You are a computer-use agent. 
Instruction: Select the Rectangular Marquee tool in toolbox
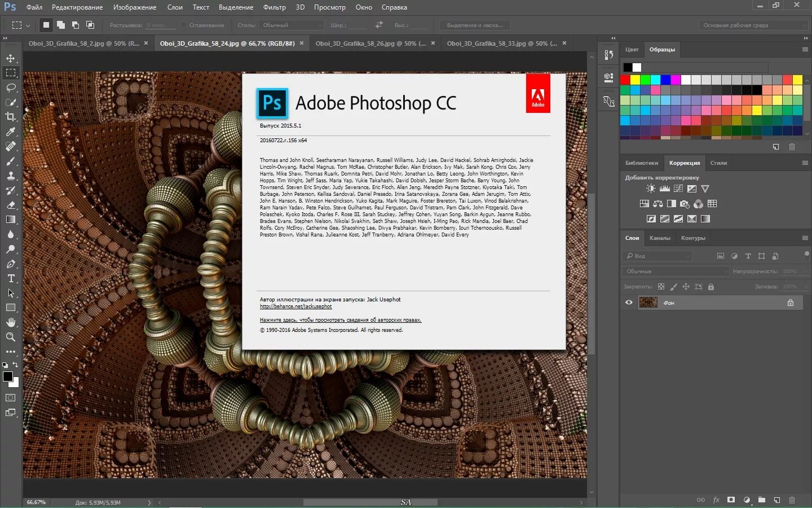point(11,73)
